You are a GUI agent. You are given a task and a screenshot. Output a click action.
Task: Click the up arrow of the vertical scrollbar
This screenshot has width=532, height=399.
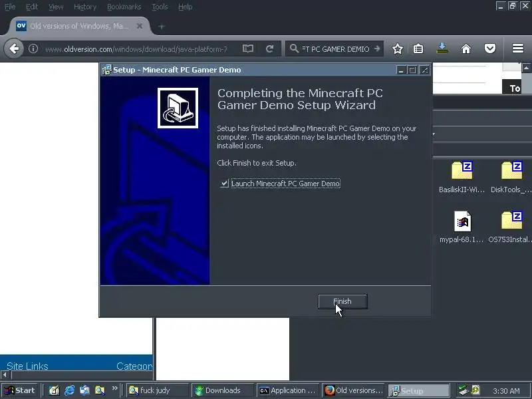[x=526, y=68]
